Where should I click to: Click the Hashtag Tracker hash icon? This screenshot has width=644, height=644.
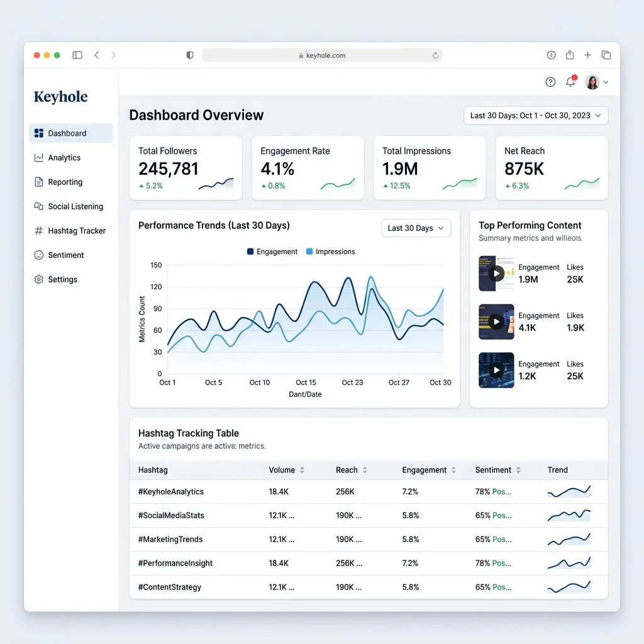point(39,231)
